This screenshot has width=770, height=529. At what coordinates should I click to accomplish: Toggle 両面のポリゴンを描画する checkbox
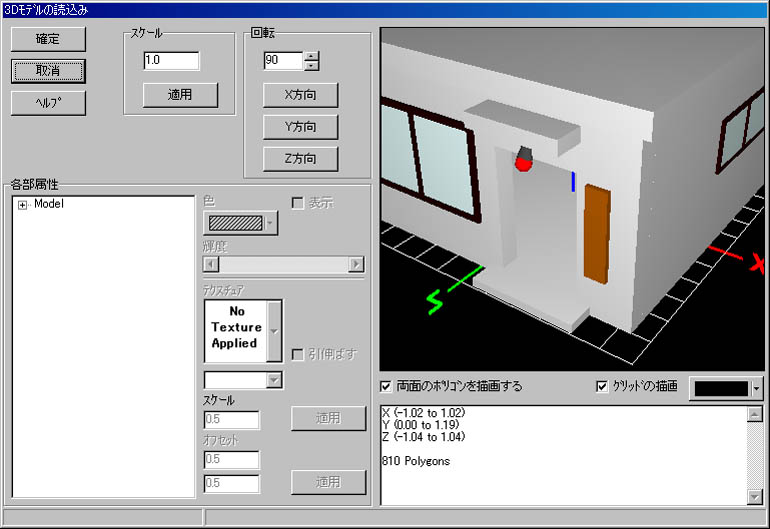(x=386, y=387)
